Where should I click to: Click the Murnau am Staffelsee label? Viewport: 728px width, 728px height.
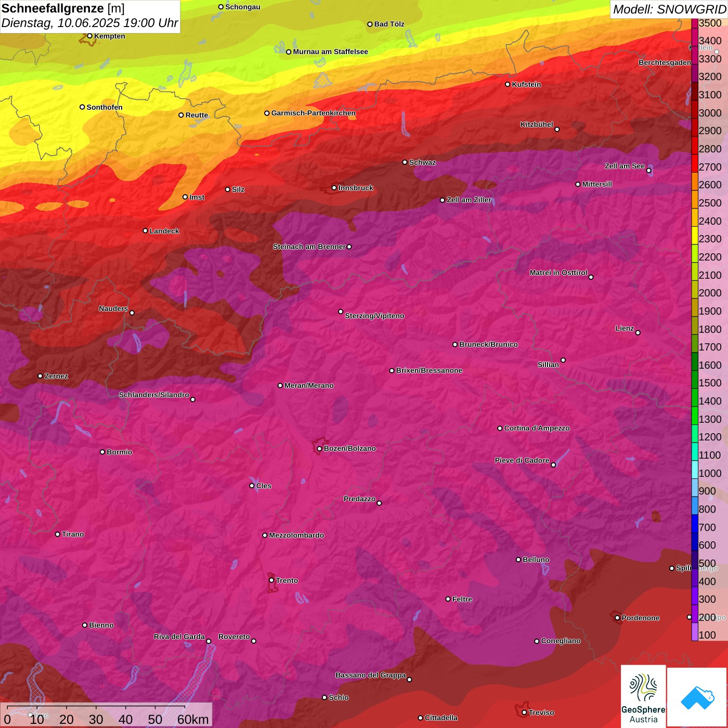(x=330, y=51)
